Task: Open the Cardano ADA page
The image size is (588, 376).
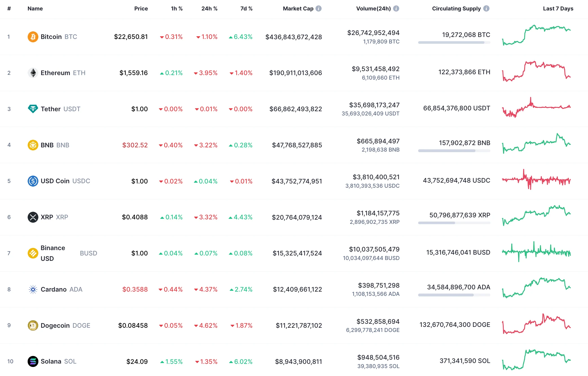Action: 54,289
